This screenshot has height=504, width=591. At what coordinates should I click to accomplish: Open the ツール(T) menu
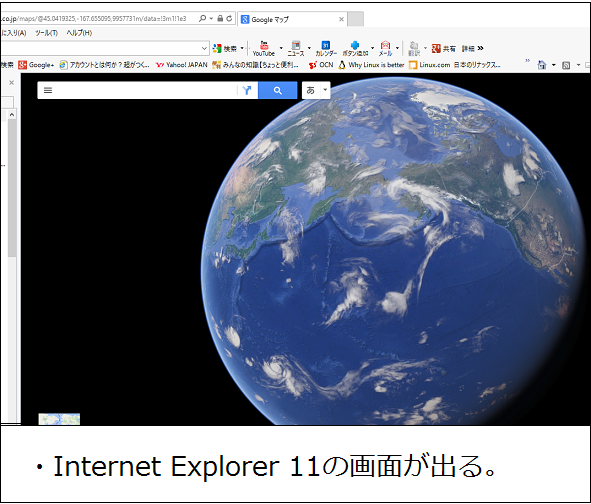tap(46, 33)
